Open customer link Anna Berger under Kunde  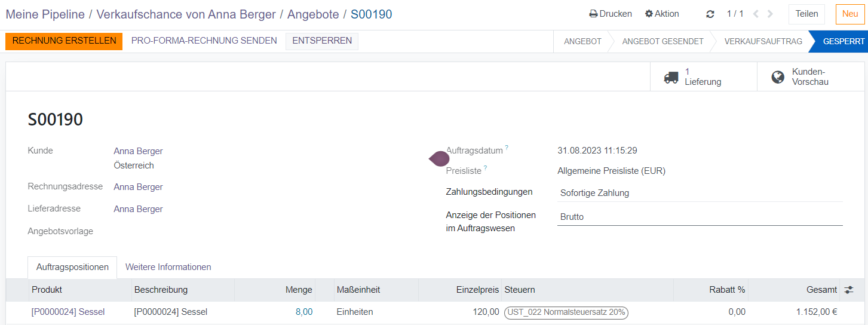138,151
